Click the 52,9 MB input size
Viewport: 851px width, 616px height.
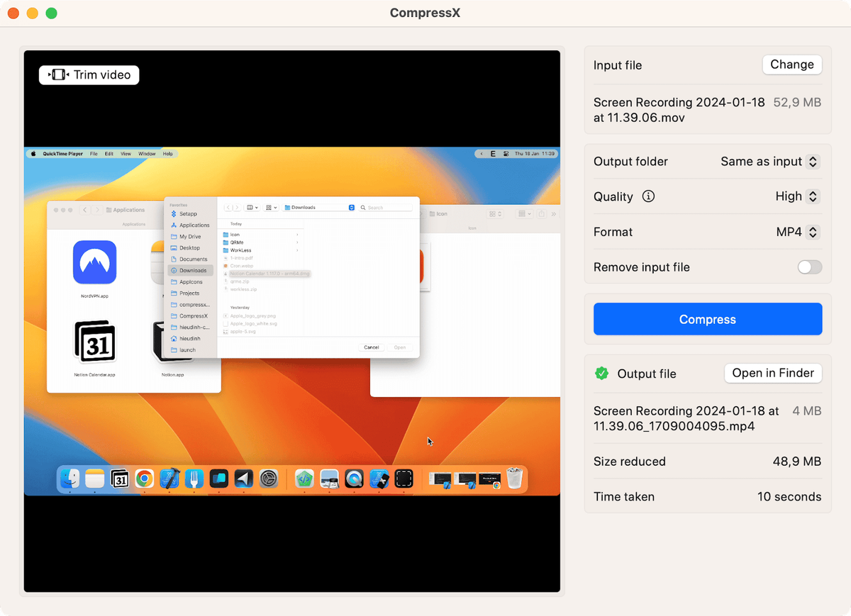coord(797,102)
